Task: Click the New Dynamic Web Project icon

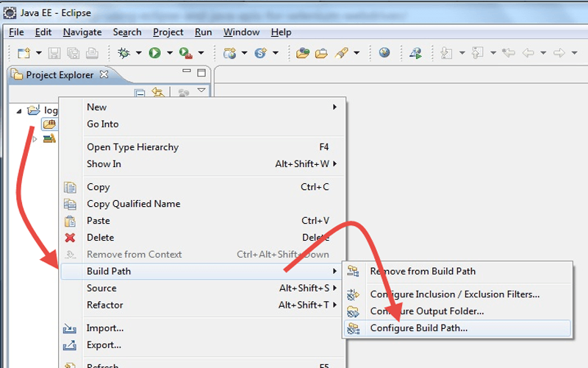Action: click(229, 53)
